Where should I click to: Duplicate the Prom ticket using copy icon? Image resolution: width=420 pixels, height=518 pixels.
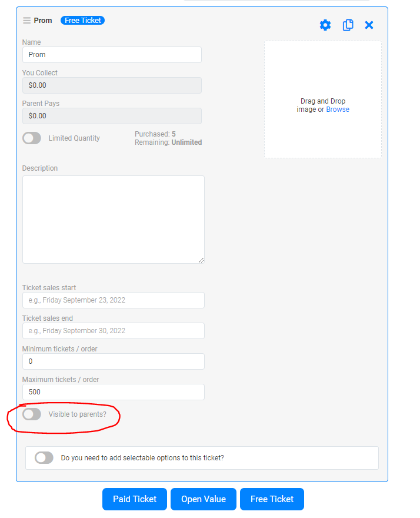[x=348, y=25]
